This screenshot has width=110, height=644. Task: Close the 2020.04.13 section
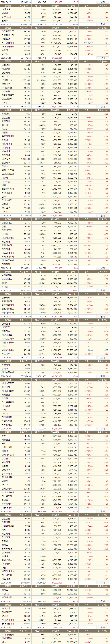pos(102,290)
